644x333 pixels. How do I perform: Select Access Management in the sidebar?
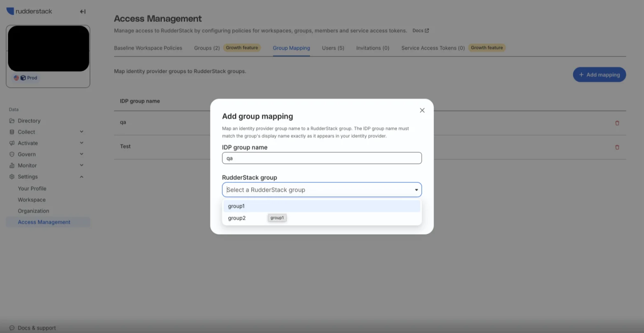[x=48, y=222]
